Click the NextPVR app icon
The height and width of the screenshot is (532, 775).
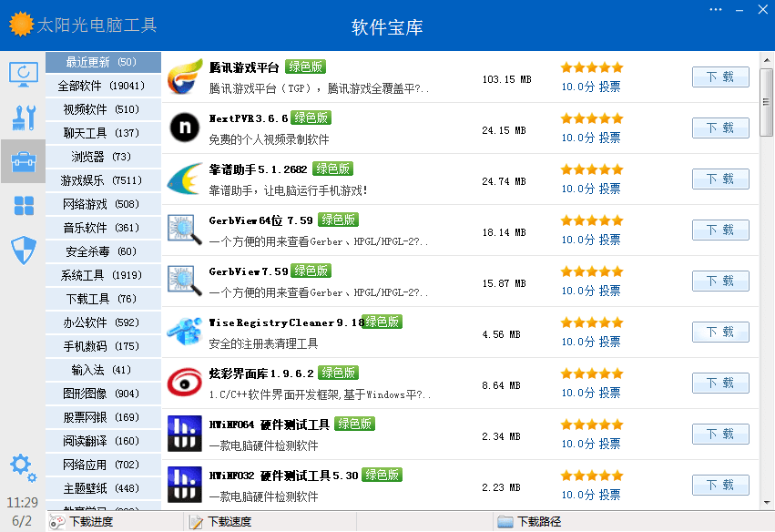tap(185, 128)
